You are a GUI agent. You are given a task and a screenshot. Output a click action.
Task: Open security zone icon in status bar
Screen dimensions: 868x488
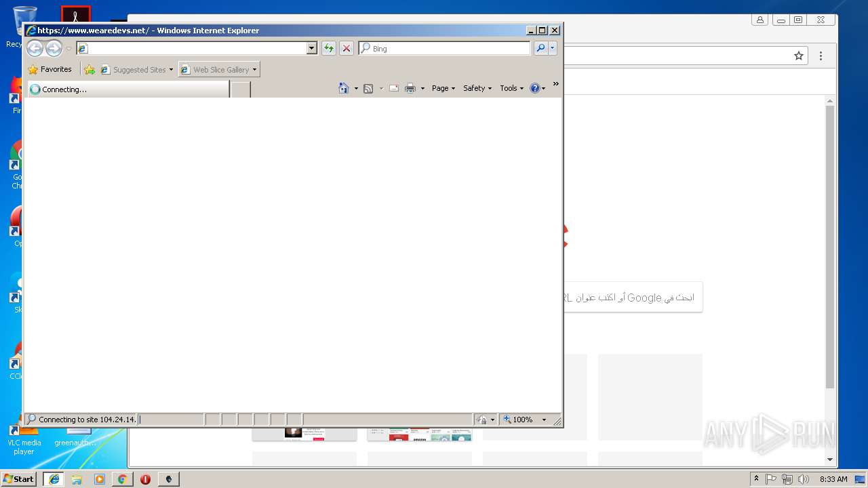pos(482,420)
